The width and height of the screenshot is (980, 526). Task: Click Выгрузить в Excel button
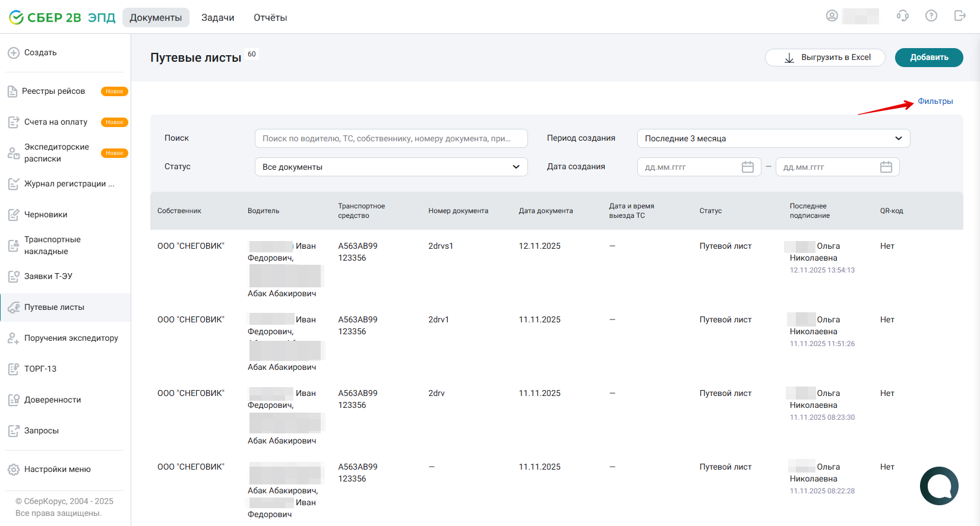tap(825, 58)
